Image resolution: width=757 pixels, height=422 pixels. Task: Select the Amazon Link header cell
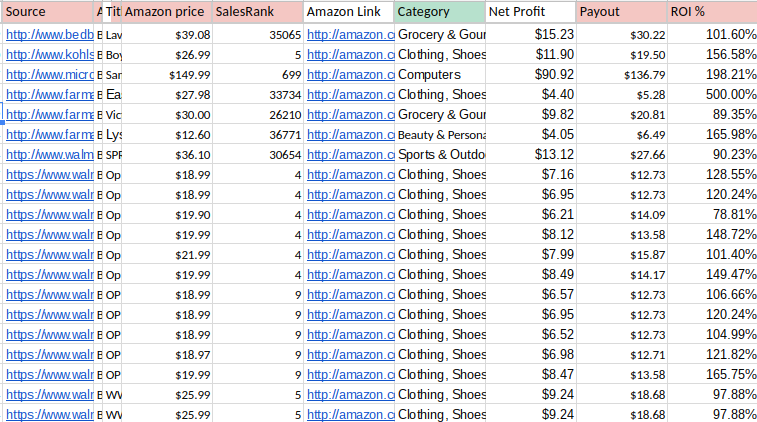pyautogui.click(x=349, y=12)
